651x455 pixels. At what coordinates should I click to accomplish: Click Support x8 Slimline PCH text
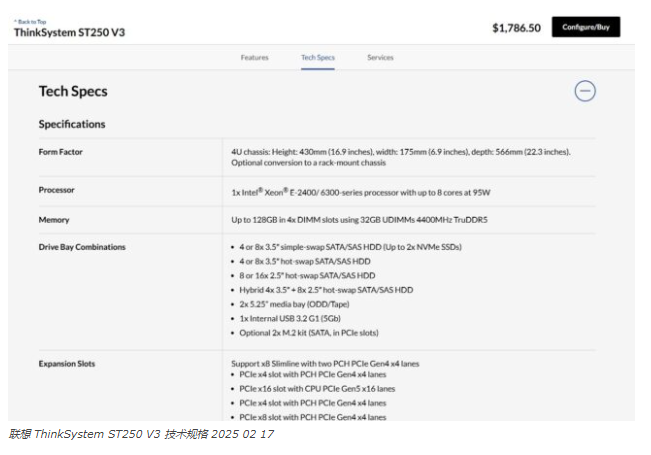click(325, 364)
